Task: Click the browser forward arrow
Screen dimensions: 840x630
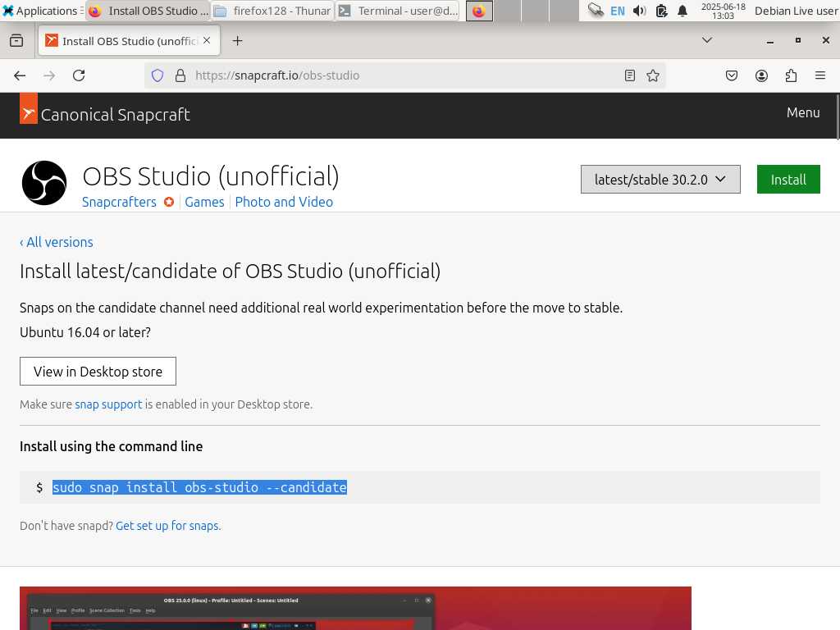Action: pos(49,75)
